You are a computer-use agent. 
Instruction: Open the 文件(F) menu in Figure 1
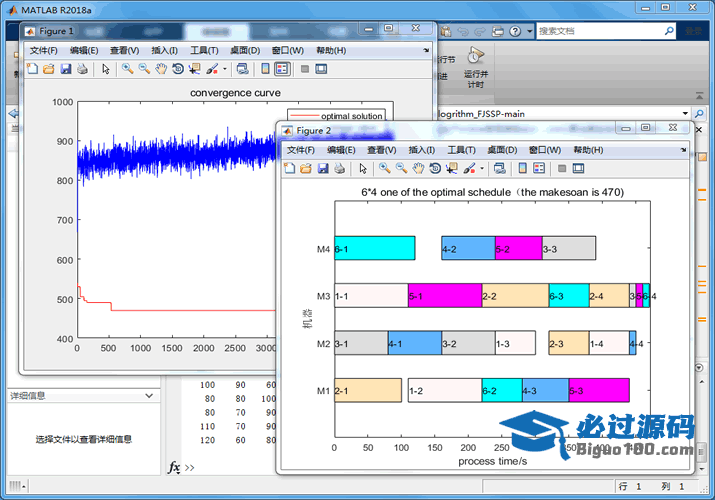pos(44,50)
